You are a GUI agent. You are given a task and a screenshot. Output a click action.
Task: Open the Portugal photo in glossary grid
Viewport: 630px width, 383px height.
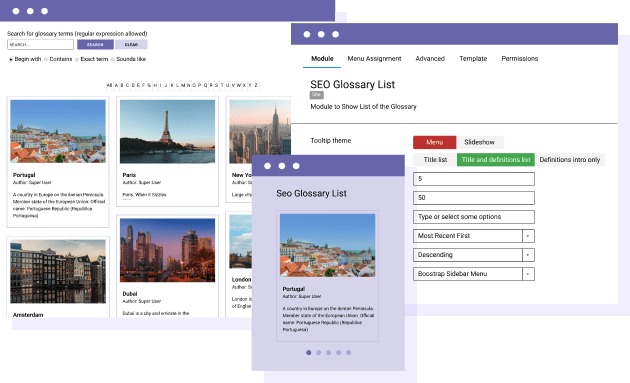58,131
